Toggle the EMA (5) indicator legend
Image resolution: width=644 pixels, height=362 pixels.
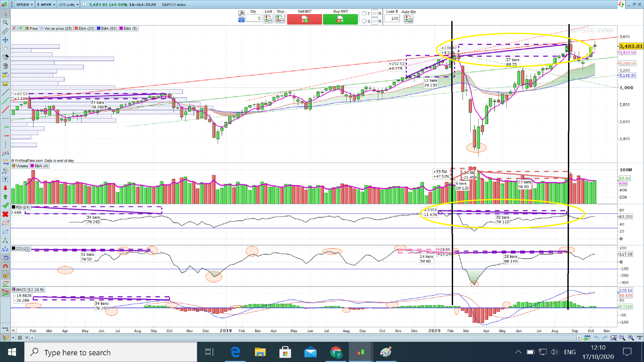pyautogui.click(x=128, y=28)
